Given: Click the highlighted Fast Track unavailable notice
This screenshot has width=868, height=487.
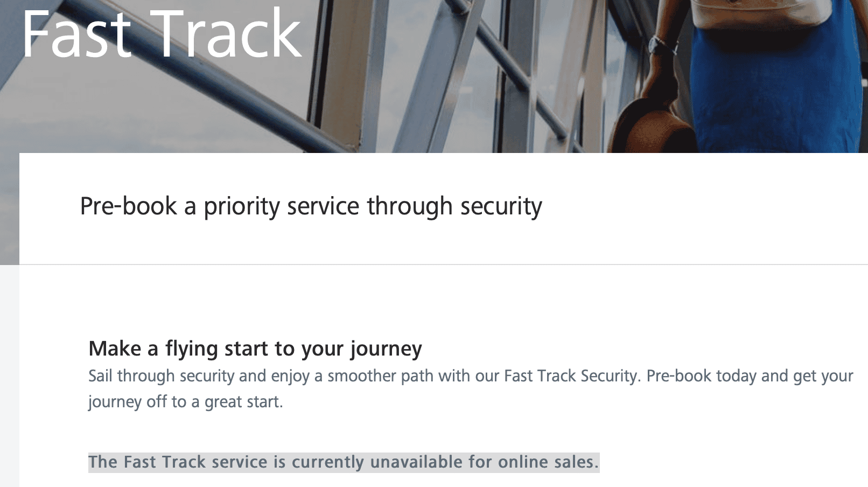Looking at the screenshot, I should (343, 462).
